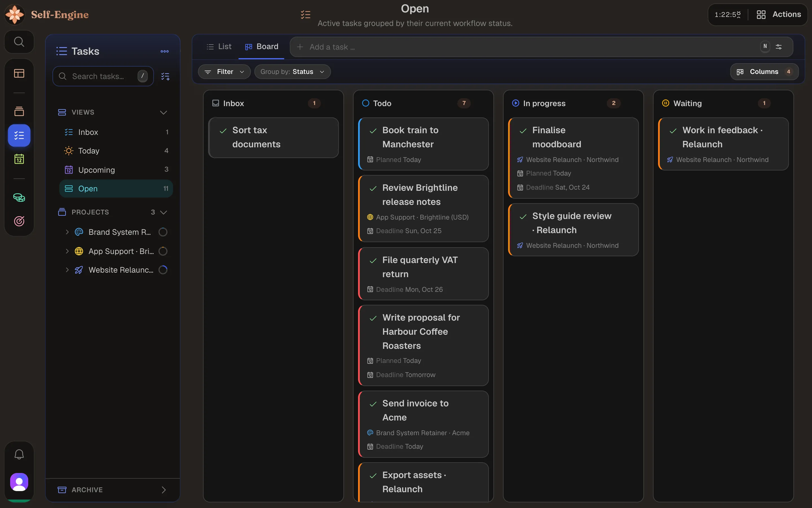Image resolution: width=812 pixels, height=508 pixels.
Task: Click App Support · Bri... progress ring
Action: (163, 251)
